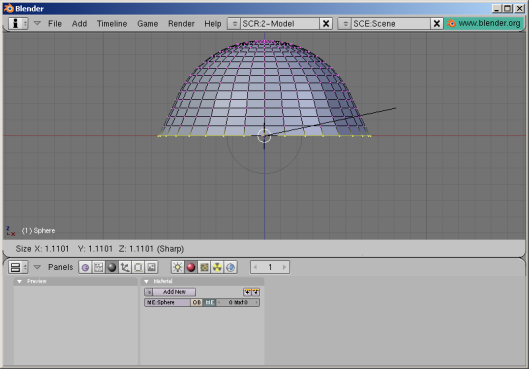Show World buttons globe icon
The width and height of the screenshot is (529, 369).
click(230, 267)
